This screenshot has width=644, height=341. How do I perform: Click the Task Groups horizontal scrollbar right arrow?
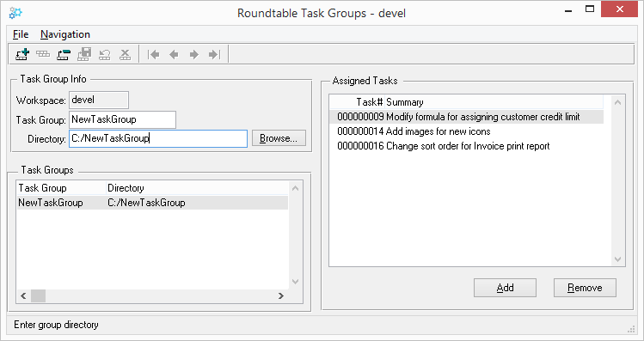pyautogui.click(x=281, y=295)
